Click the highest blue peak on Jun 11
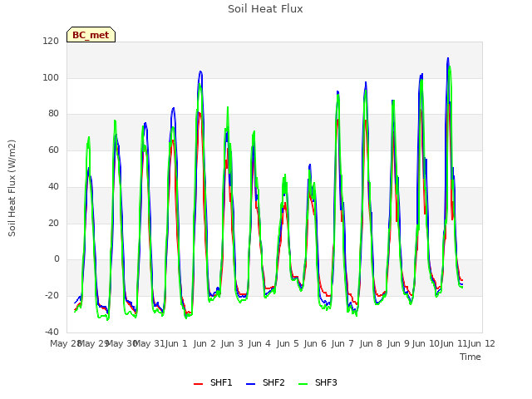The width and height of the screenshot is (532, 399). tap(448, 58)
